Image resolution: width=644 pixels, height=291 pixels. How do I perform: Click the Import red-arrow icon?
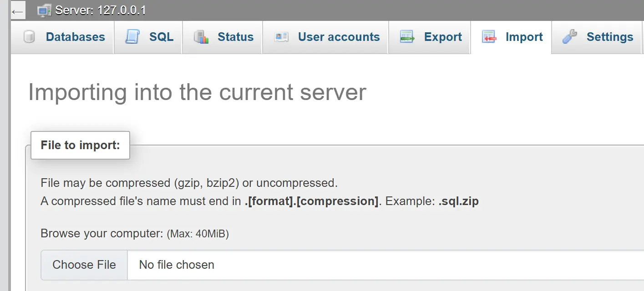click(x=489, y=37)
